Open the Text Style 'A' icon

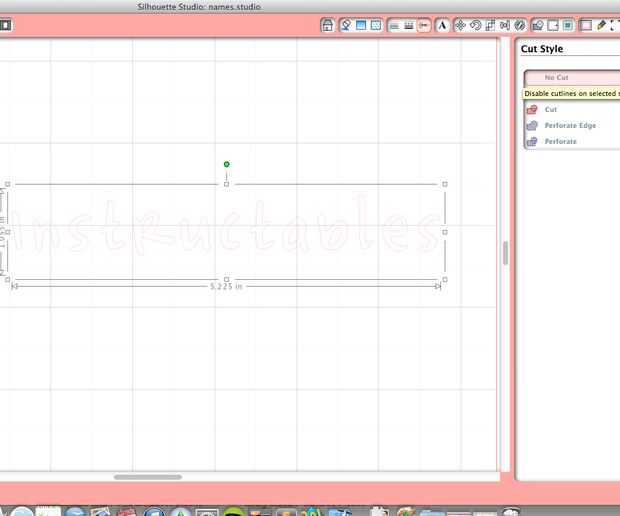442,25
